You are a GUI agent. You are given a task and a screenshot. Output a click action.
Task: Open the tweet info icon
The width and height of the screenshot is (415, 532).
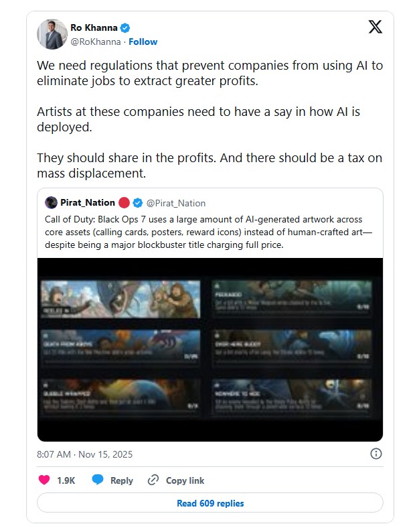(376, 454)
